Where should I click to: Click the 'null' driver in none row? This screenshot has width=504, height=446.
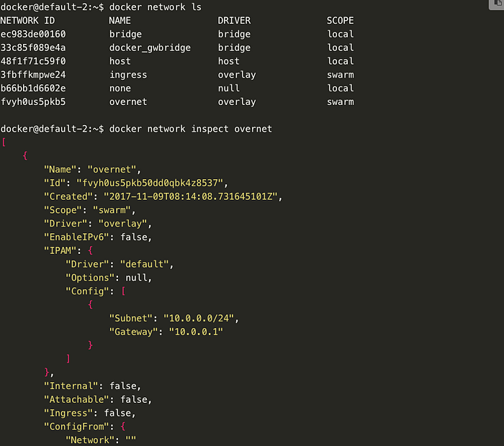tap(229, 88)
